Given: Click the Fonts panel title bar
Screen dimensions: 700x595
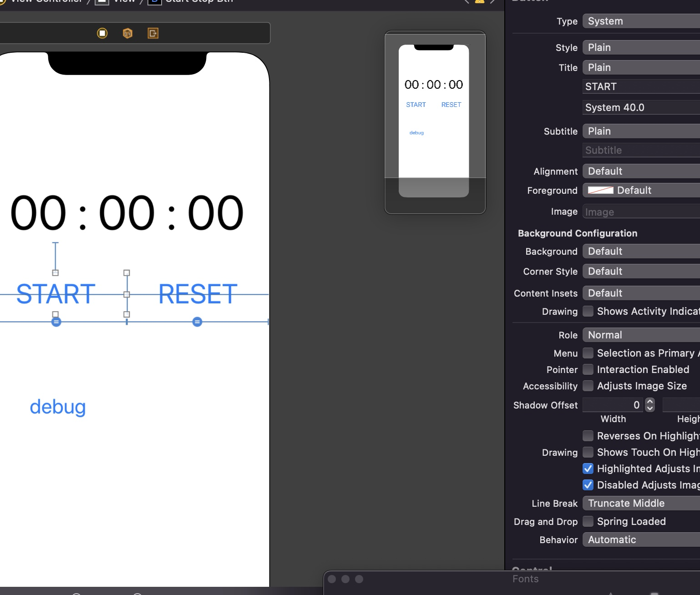Looking at the screenshot, I should point(512,579).
